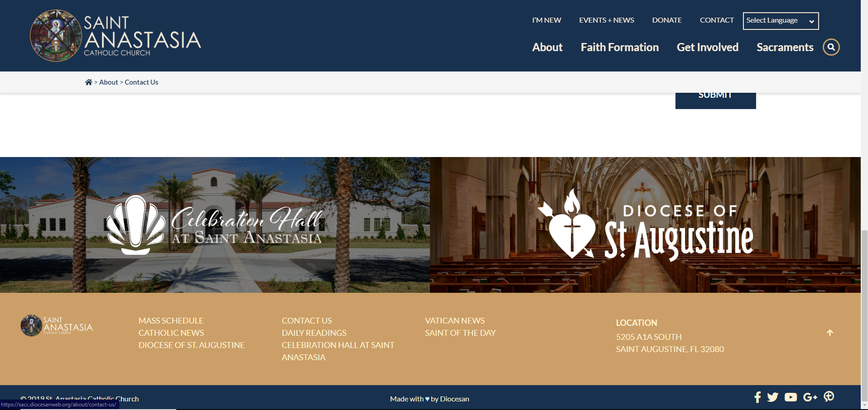
Task: Go to the Donate page
Action: 666,20
